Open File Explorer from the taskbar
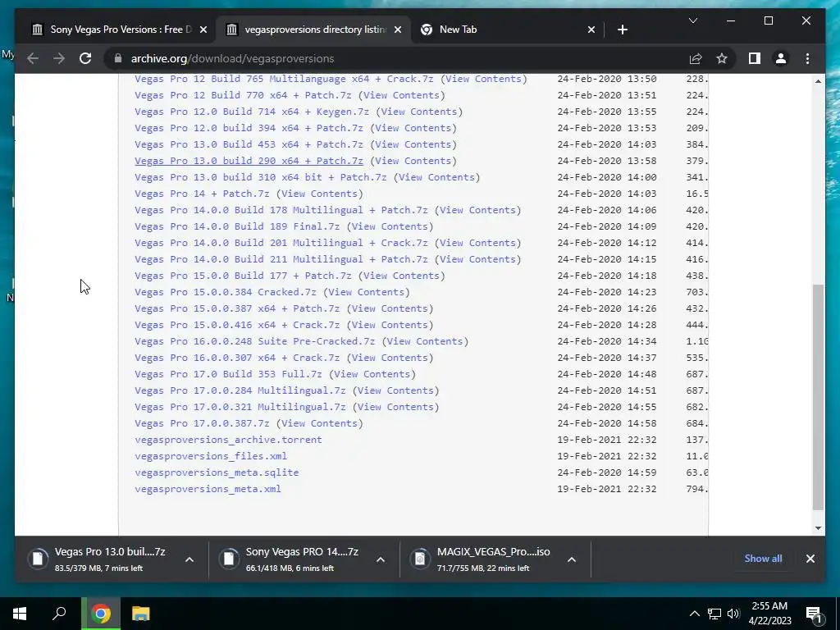Viewport: 840px width, 630px height. click(140, 614)
